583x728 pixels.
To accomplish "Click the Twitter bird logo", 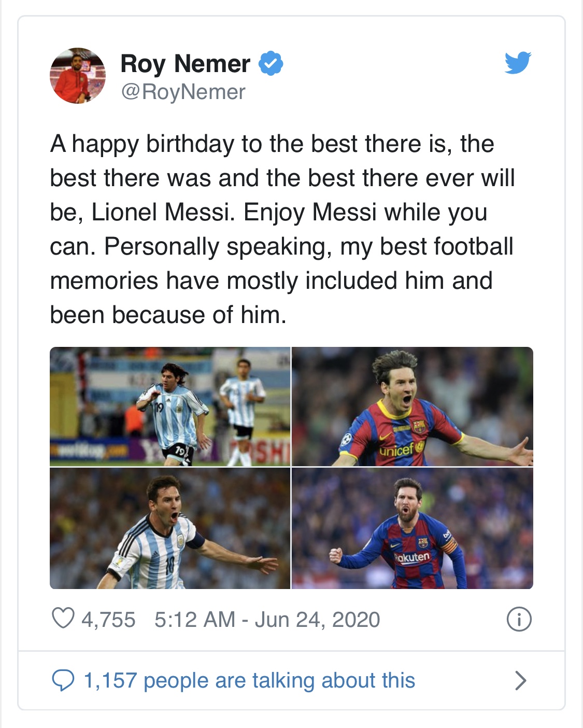I will [x=518, y=63].
